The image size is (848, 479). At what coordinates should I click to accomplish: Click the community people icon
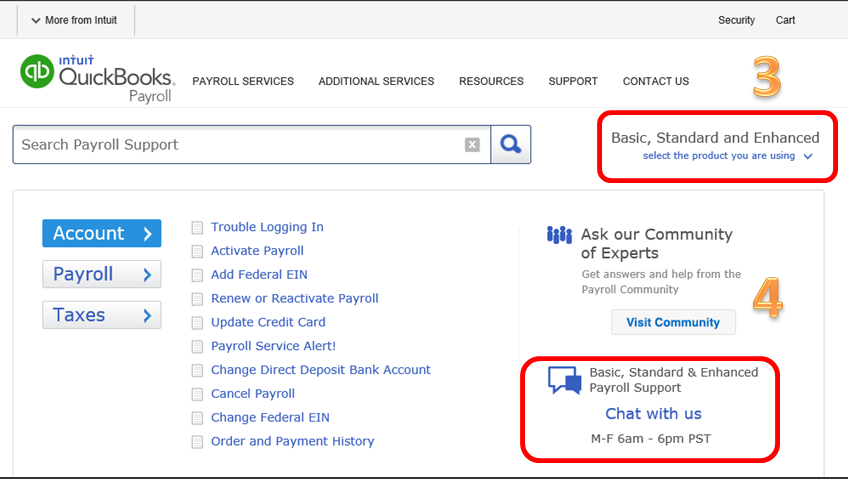tap(559, 235)
